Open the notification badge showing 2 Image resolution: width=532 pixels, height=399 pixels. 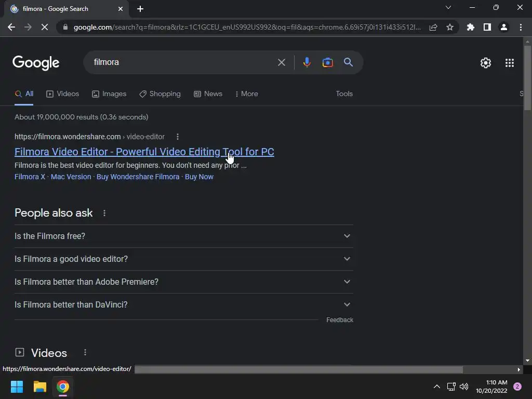tap(517, 387)
